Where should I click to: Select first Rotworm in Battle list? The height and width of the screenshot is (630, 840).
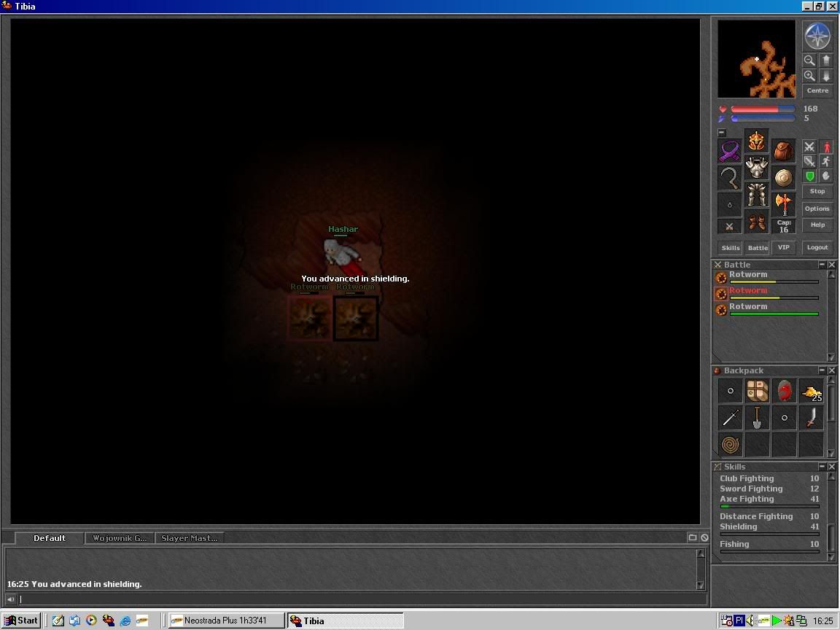767,277
